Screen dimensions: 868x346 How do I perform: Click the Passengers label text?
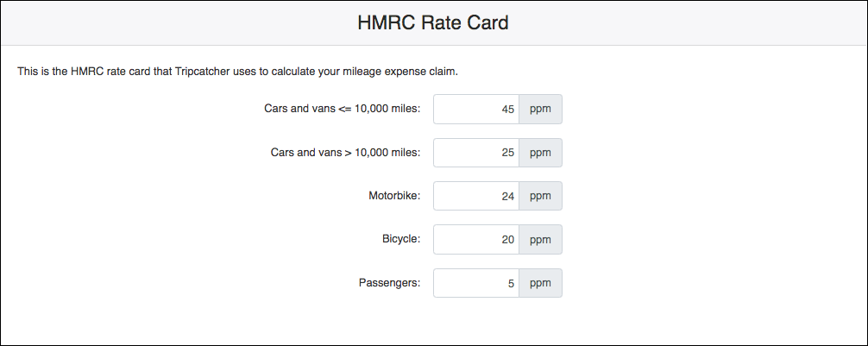(x=389, y=283)
